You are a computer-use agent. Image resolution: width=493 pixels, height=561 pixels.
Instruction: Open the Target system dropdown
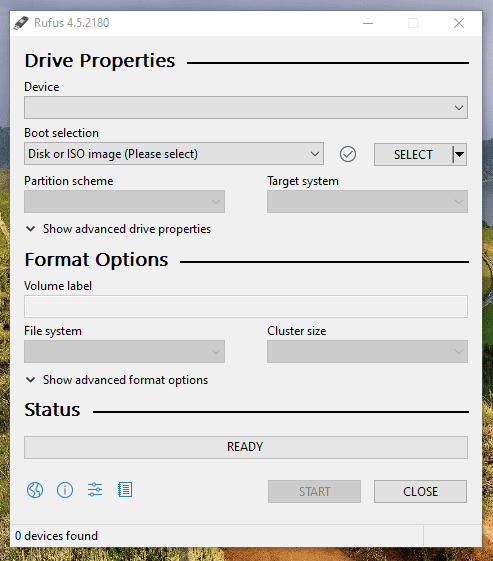pos(367,201)
